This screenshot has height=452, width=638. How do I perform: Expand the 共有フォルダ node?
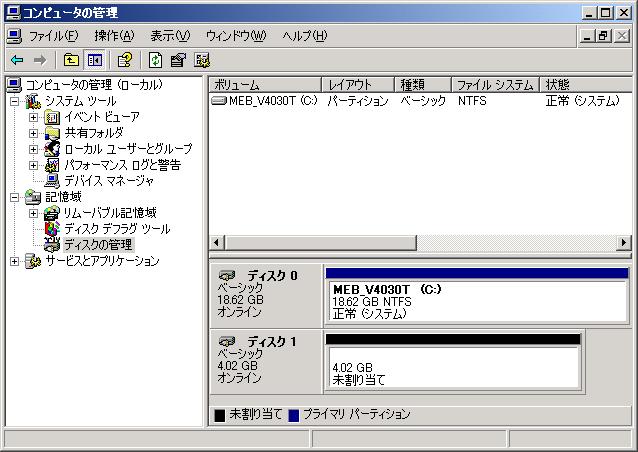[x=33, y=133]
